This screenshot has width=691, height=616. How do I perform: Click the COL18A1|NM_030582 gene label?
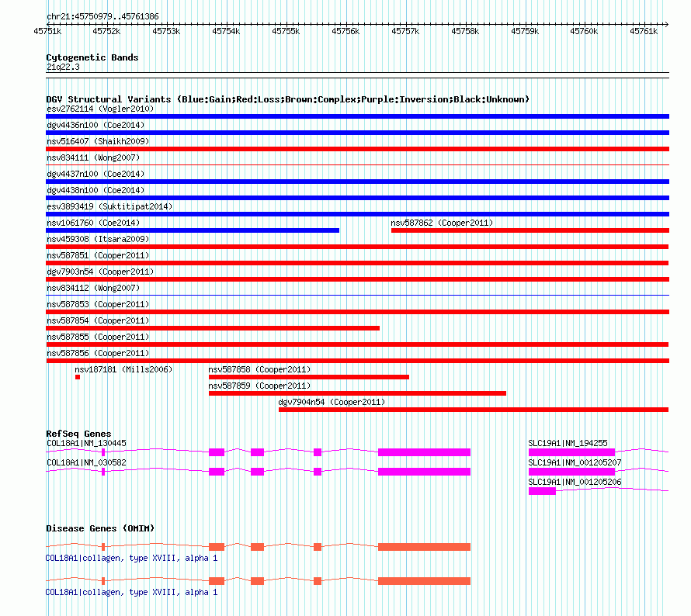pos(86,462)
